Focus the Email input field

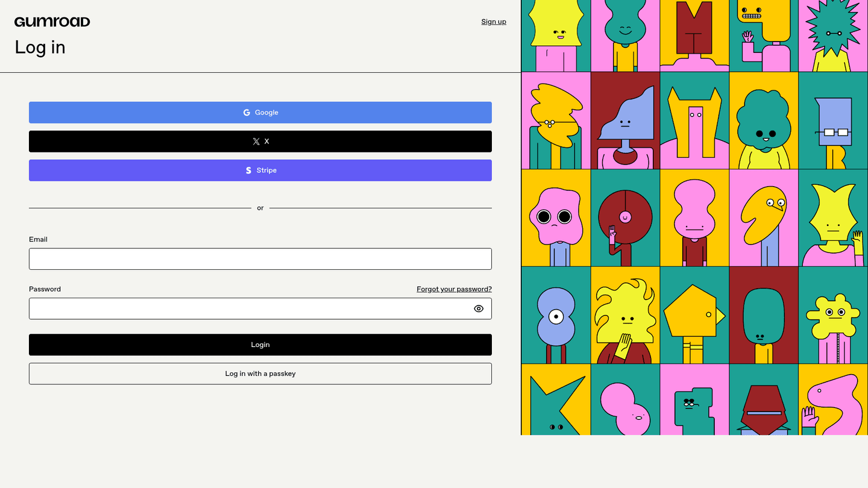(x=260, y=259)
